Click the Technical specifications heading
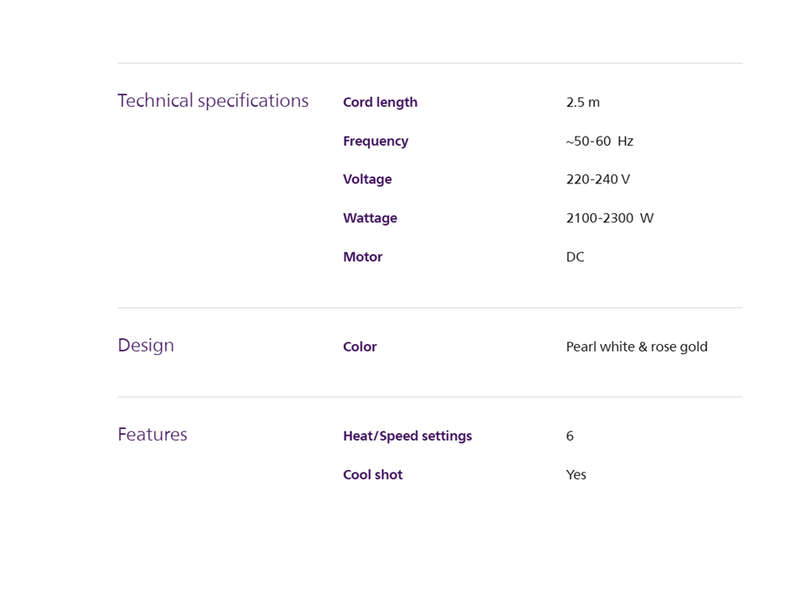The width and height of the screenshot is (800, 600). 213,101
